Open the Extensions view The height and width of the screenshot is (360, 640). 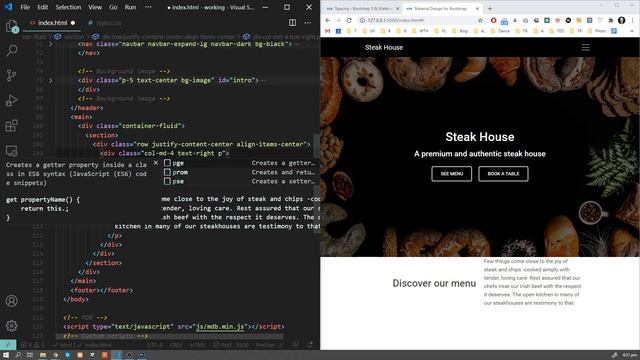click(x=12, y=125)
